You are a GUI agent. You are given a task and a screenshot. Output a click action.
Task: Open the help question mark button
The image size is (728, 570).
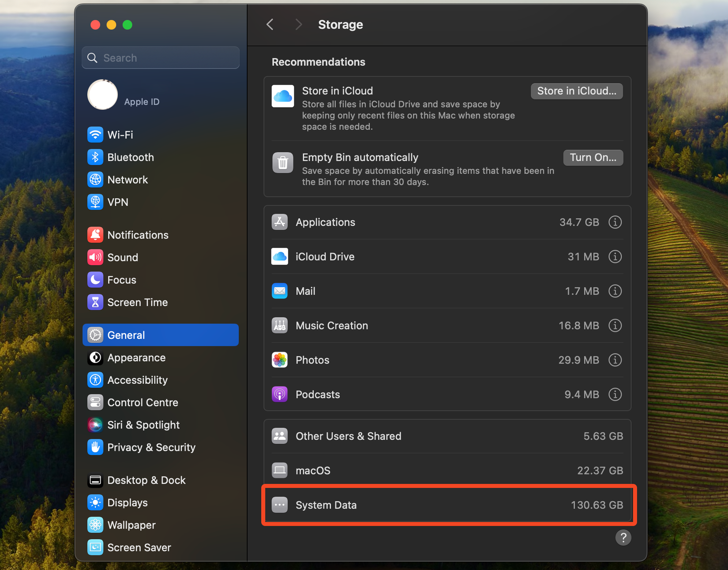point(623,537)
